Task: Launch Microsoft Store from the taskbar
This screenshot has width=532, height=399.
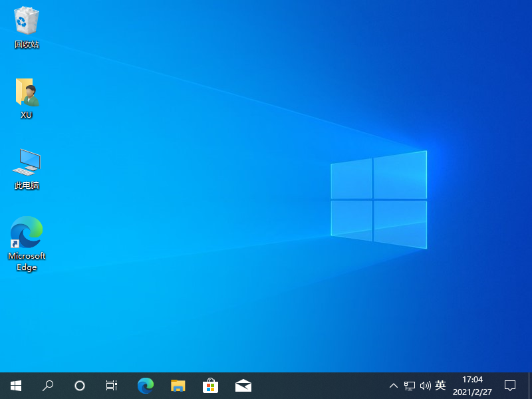Action: click(211, 385)
